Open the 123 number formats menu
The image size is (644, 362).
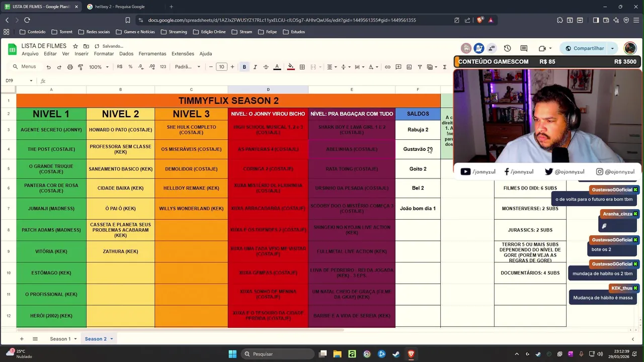[163, 67]
